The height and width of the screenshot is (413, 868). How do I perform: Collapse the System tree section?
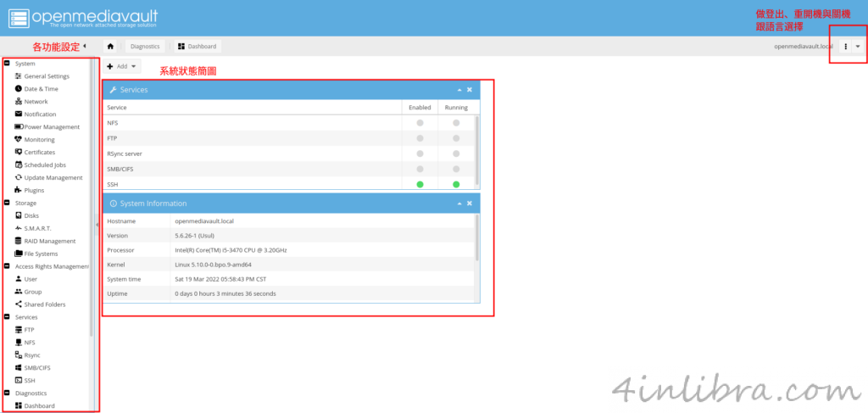point(7,64)
